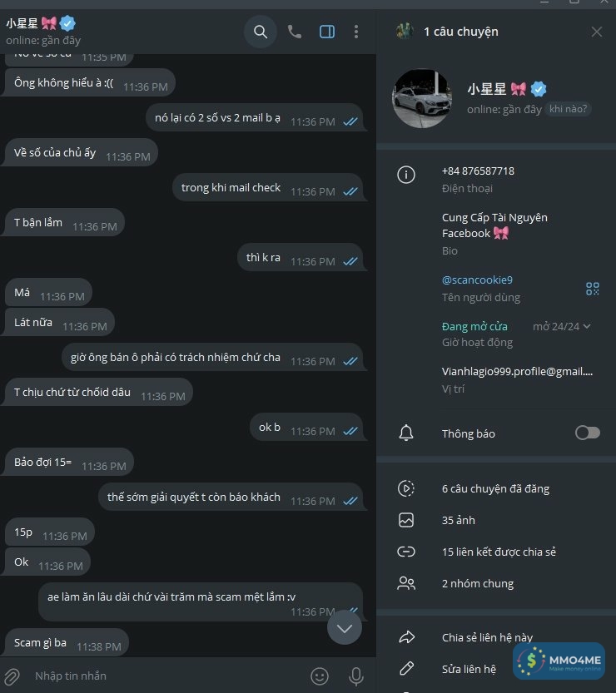Open the 35 ảnh shared photos
616x693 pixels.
click(x=495, y=520)
